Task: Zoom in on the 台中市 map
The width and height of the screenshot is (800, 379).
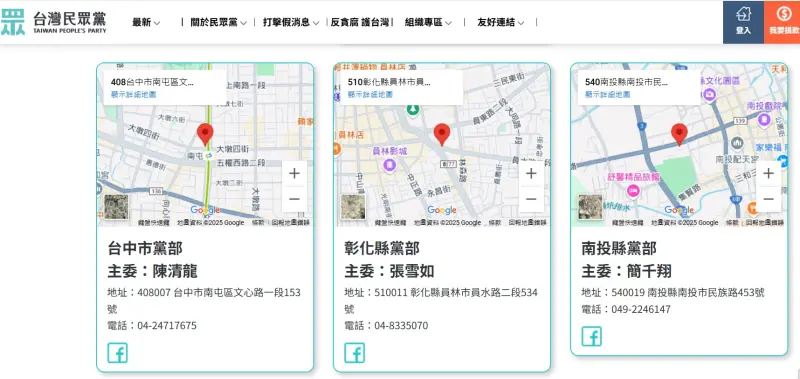Action: pos(294,173)
